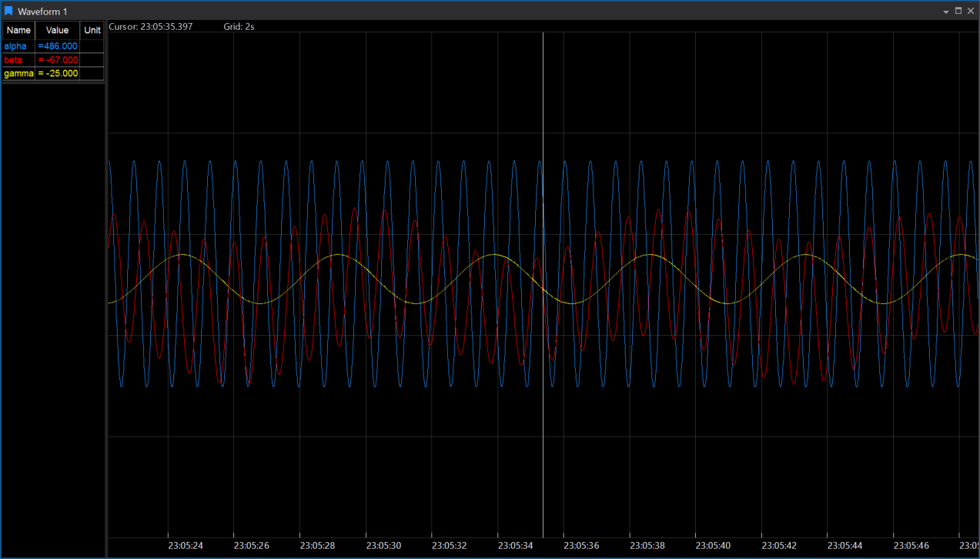Click the Value column header
980x559 pixels.
point(56,30)
